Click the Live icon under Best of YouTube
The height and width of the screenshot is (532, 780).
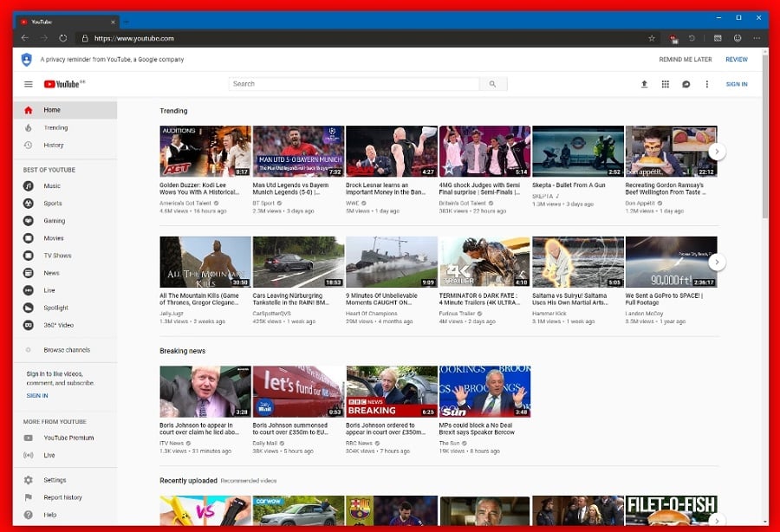pyautogui.click(x=29, y=290)
